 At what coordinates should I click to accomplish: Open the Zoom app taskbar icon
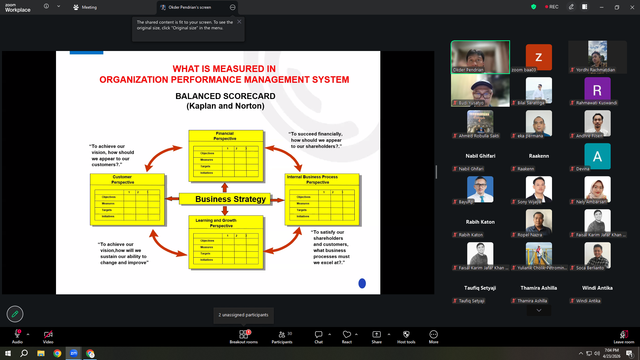(x=73, y=353)
